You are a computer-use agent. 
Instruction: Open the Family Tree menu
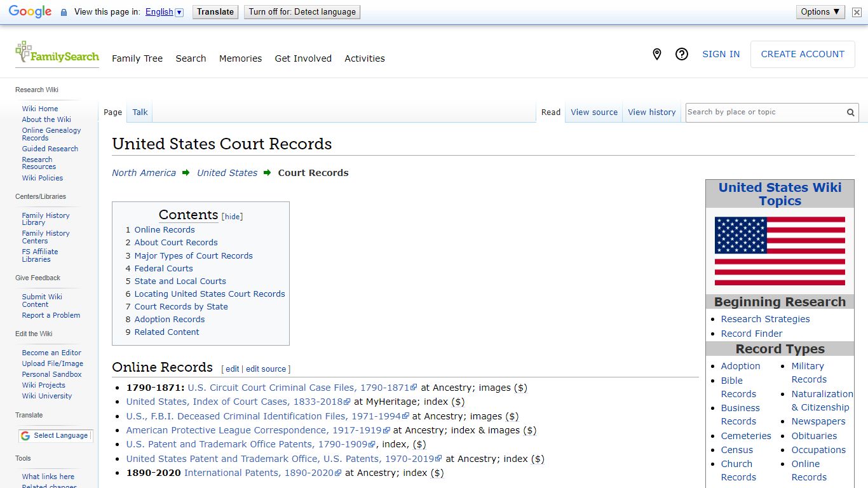click(x=137, y=58)
